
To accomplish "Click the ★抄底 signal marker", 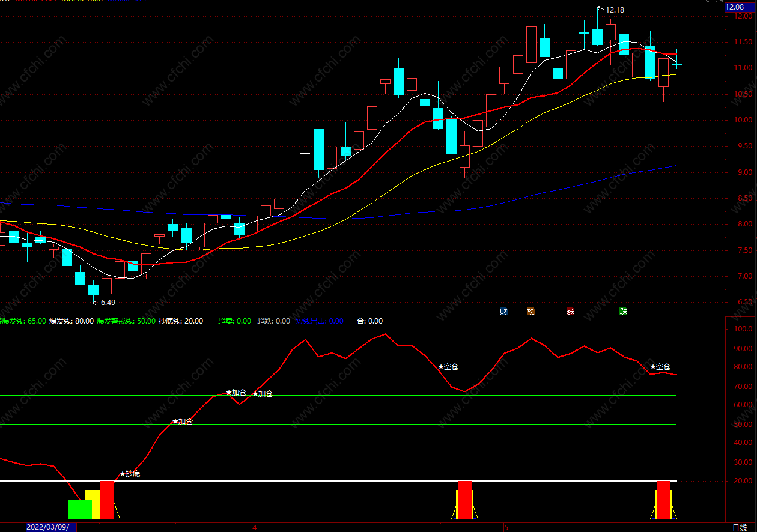I will click(130, 474).
